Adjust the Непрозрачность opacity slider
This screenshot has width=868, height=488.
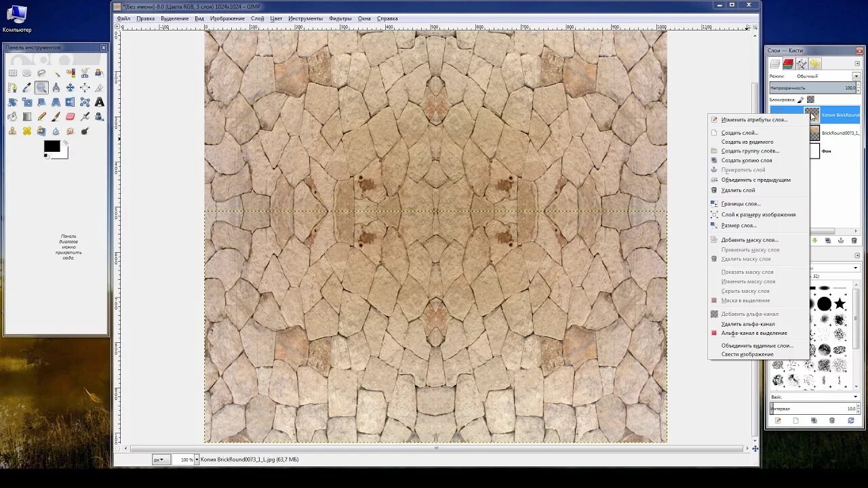tap(813, 88)
